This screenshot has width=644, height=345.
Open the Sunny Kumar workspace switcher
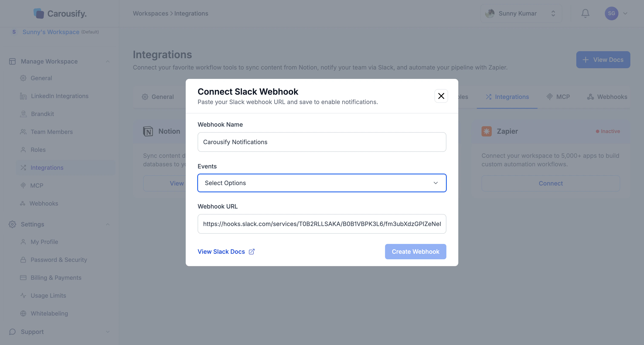(x=521, y=13)
